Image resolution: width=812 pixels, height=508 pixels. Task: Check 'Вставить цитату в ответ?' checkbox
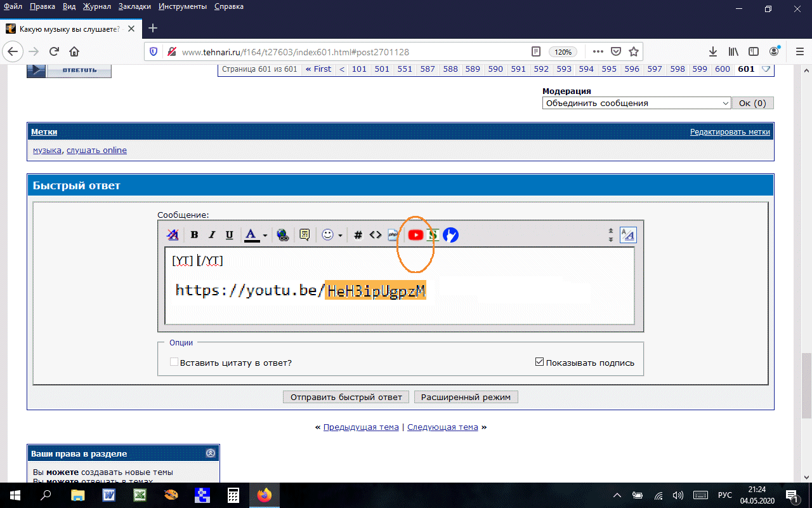174,363
